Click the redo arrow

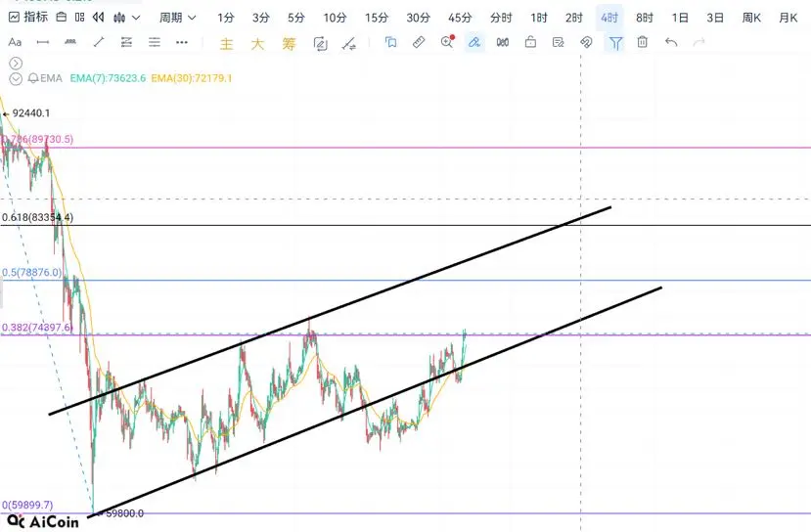(698, 42)
